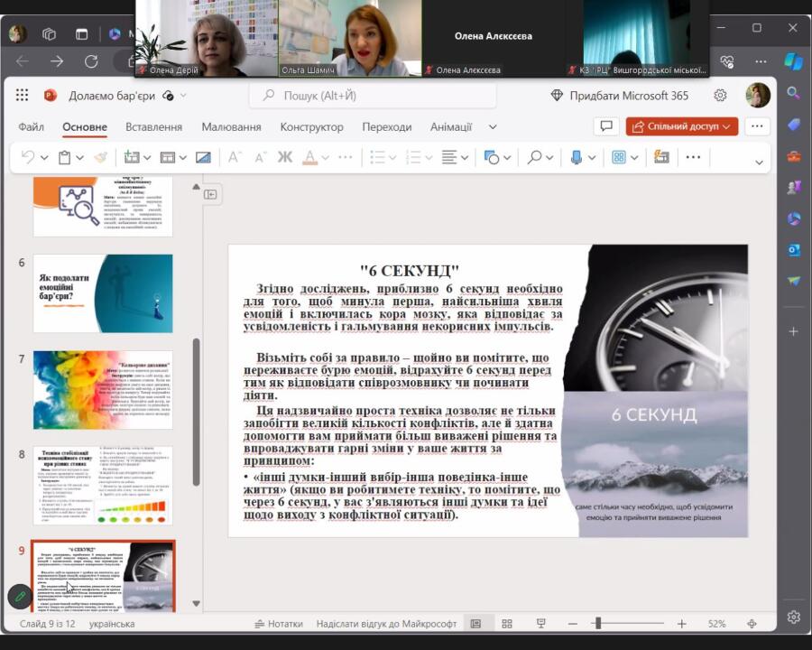This screenshot has width=812, height=650.
Task: Open Edge sidebar search icon
Action: tap(793, 93)
